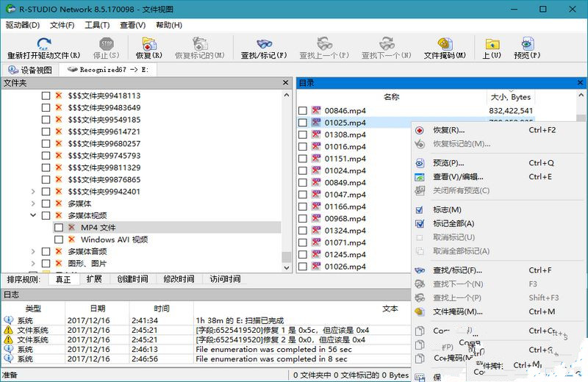
Task: Click the 00846.mp4 file icon
Action: pos(316,110)
